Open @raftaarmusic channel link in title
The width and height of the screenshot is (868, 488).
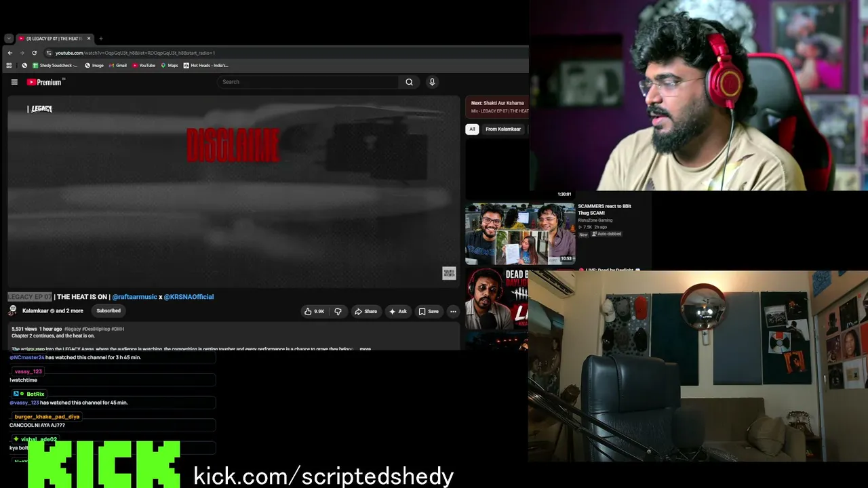[134, 297]
